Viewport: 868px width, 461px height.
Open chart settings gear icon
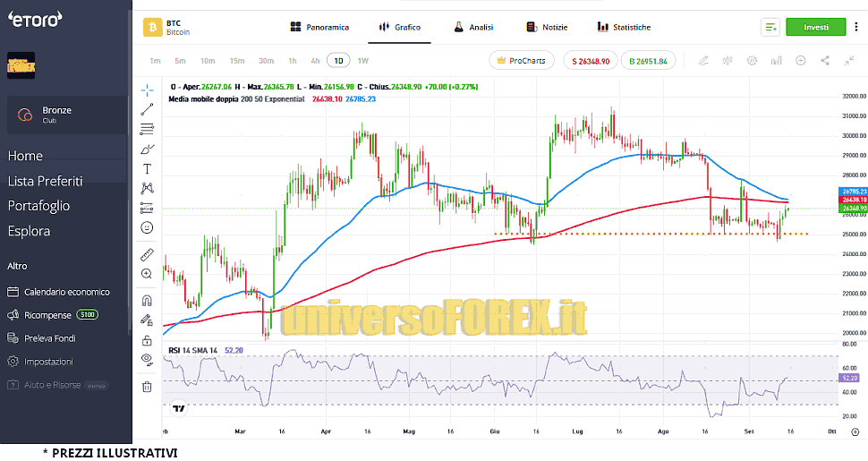point(752,61)
